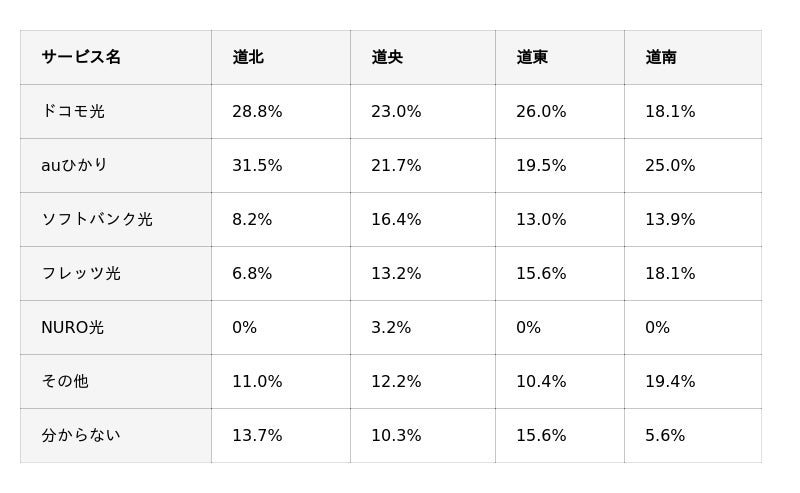Select the NURO光 row label
800x493 pixels.
72,327
